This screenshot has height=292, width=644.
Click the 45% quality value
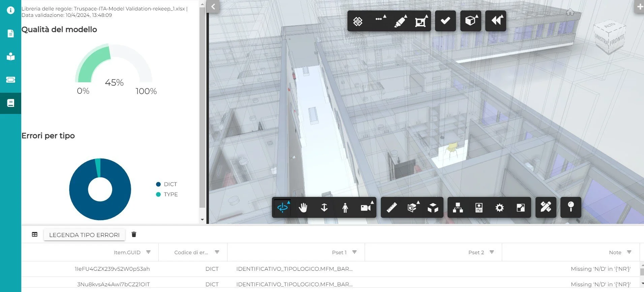(114, 82)
